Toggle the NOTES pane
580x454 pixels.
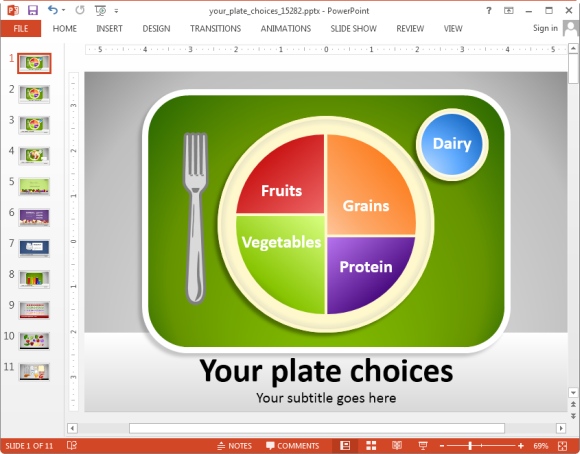tap(234, 446)
